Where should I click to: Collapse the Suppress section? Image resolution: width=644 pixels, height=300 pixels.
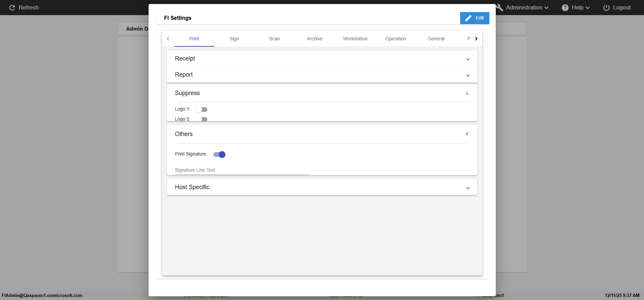click(467, 93)
